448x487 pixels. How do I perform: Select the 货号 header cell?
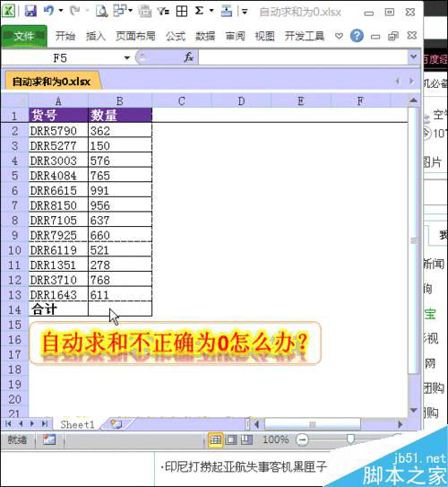(58, 115)
